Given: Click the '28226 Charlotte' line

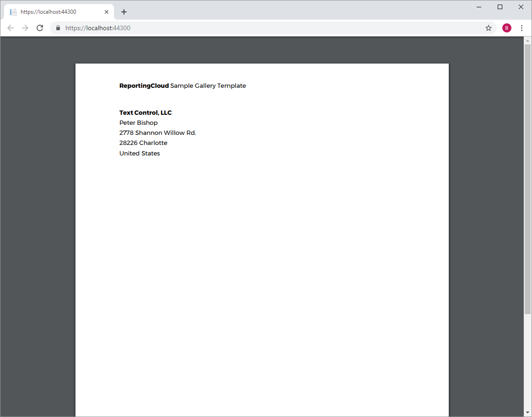Looking at the screenshot, I should (143, 143).
